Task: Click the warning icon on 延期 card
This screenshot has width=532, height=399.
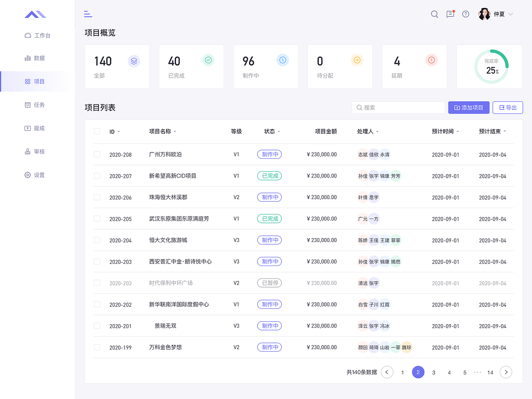Action: click(x=431, y=60)
